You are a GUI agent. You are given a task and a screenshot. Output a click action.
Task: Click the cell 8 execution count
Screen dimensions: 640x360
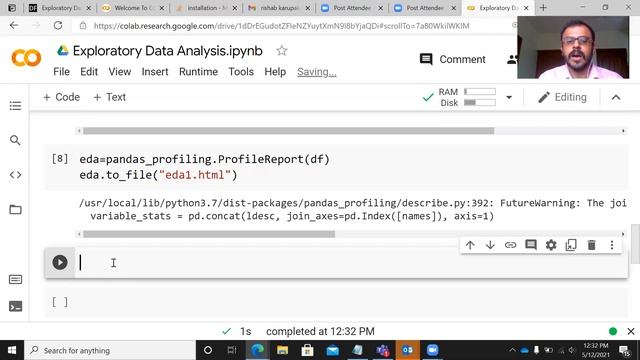[60, 158]
